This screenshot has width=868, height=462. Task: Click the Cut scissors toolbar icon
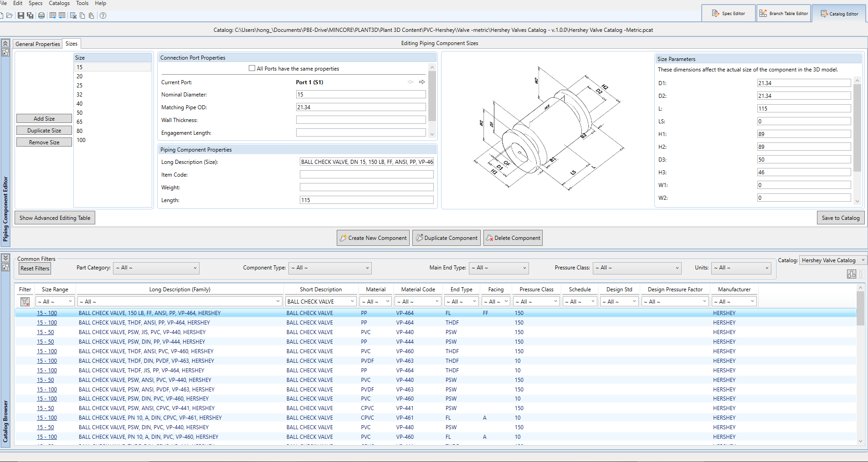(73, 15)
